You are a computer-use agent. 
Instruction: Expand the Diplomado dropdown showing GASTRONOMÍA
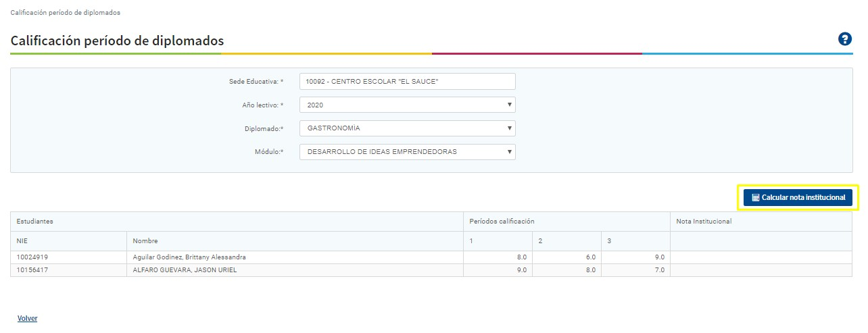(407, 128)
